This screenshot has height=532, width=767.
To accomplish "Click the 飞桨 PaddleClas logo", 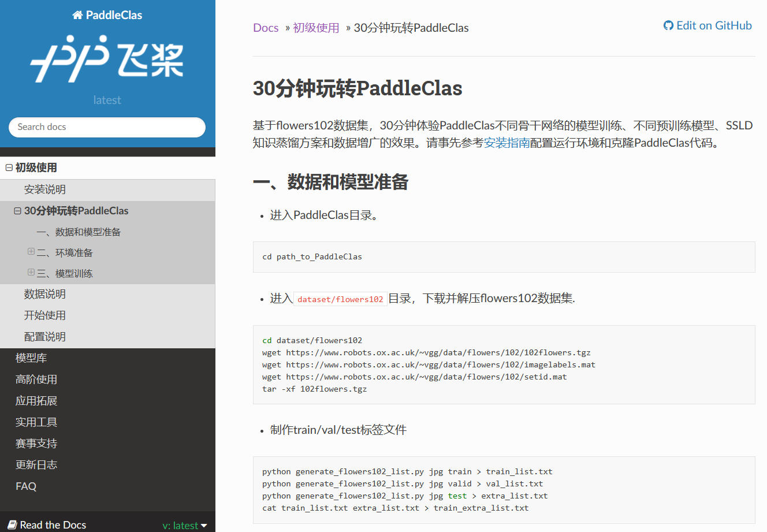I will pos(106,58).
